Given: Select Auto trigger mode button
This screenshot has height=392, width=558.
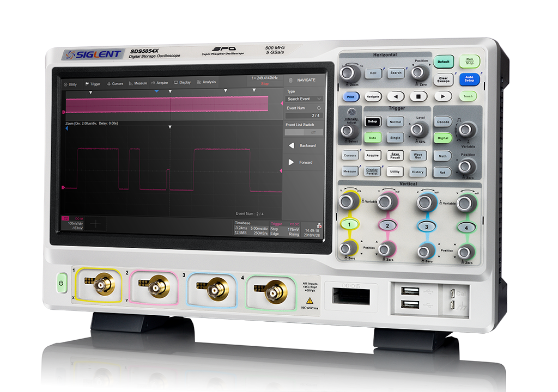Looking at the screenshot, I should tap(372, 138).
